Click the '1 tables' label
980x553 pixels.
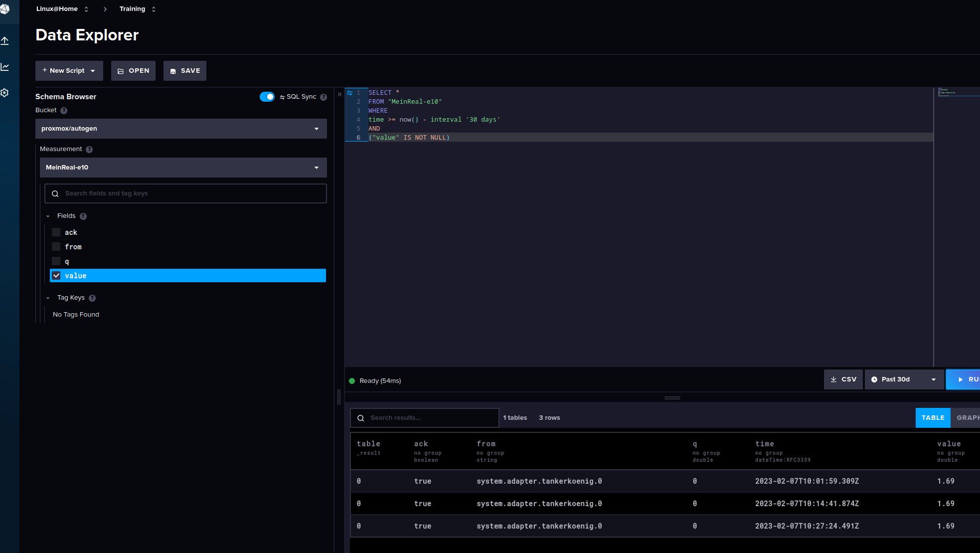[515, 418]
